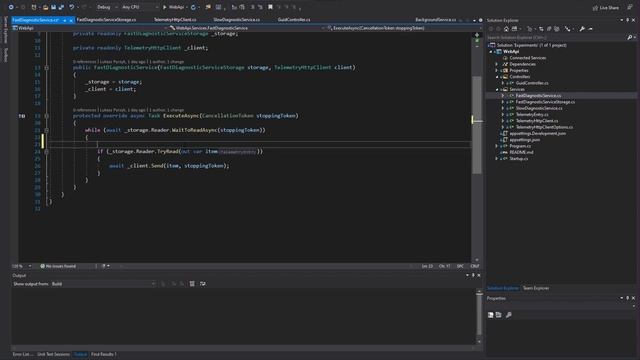The width and height of the screenshot is (640, 360).
Task: Toggle Word Wrap icon in Output panel
Action: (x=202, y=284)
